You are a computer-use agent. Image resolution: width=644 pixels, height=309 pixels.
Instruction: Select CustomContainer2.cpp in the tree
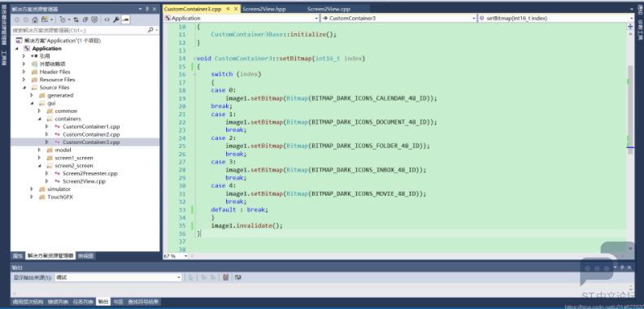91,134
